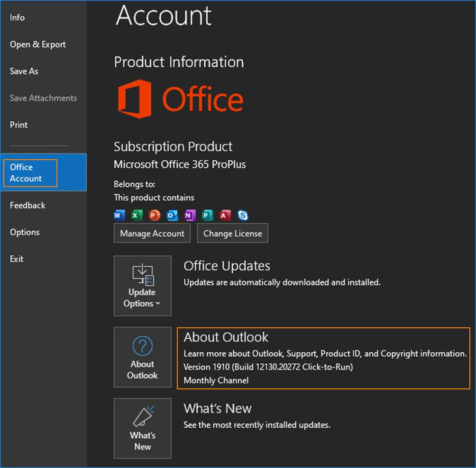Click the PowerPoint app icon
The width and height of the screenshot is (476, 468).
154,216
